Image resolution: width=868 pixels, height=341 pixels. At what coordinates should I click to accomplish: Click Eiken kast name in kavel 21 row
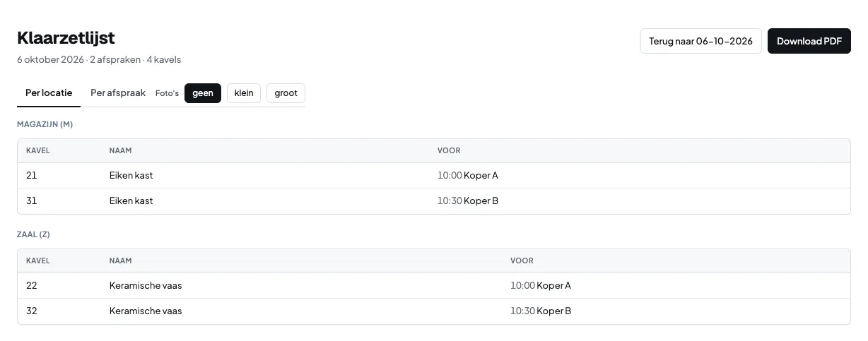tap(131, 176)
